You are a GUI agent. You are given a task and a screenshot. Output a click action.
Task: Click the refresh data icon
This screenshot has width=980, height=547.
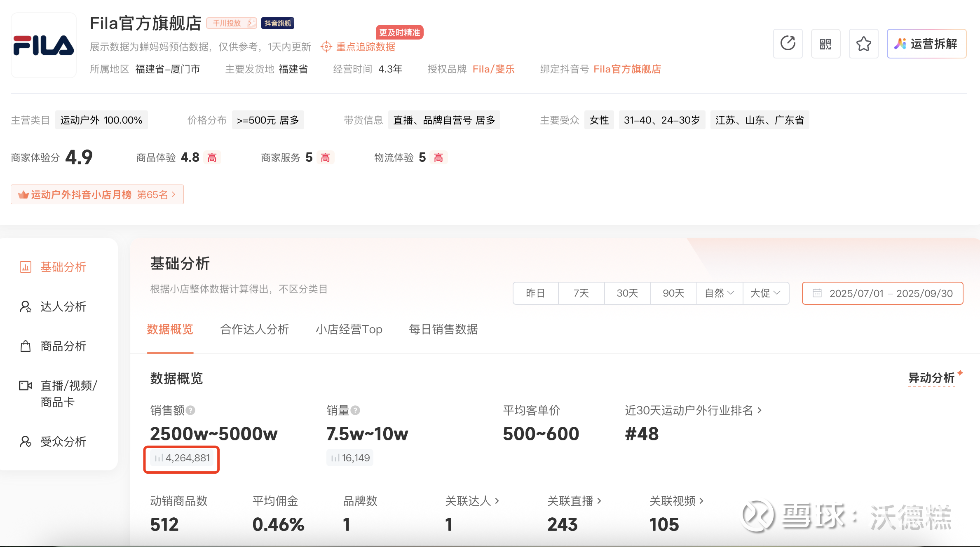click(x=788, y=44)
